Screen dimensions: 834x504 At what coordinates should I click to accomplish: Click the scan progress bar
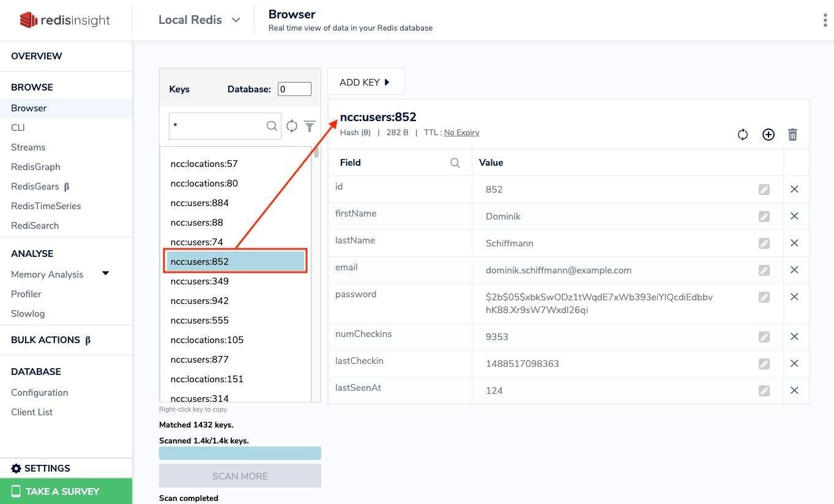240,453
